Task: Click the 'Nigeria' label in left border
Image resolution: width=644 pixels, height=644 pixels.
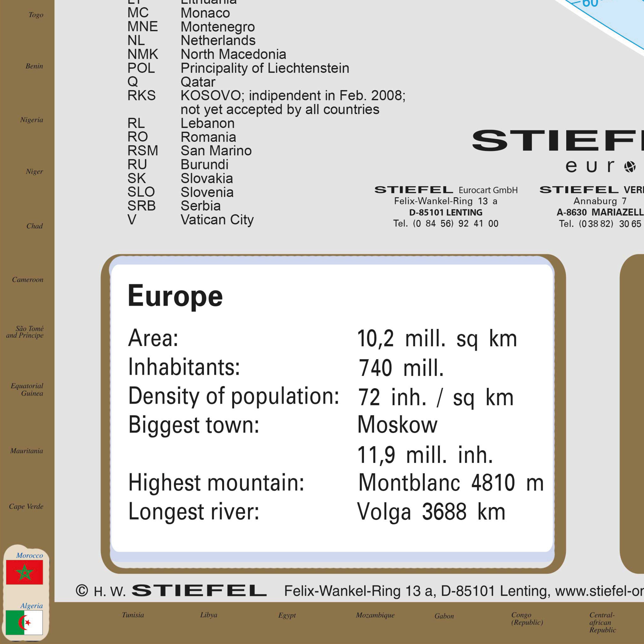Action: (32, 120)
